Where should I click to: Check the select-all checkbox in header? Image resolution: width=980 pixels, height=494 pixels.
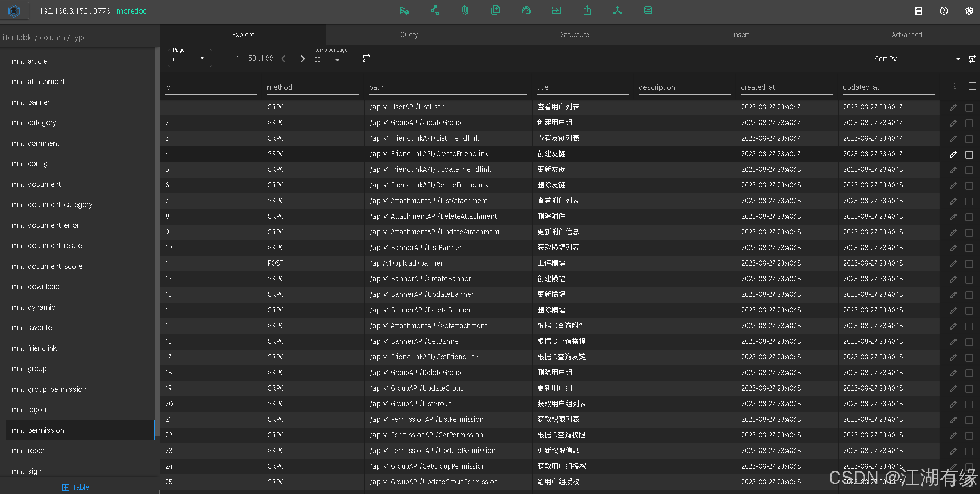coord(972,86)
